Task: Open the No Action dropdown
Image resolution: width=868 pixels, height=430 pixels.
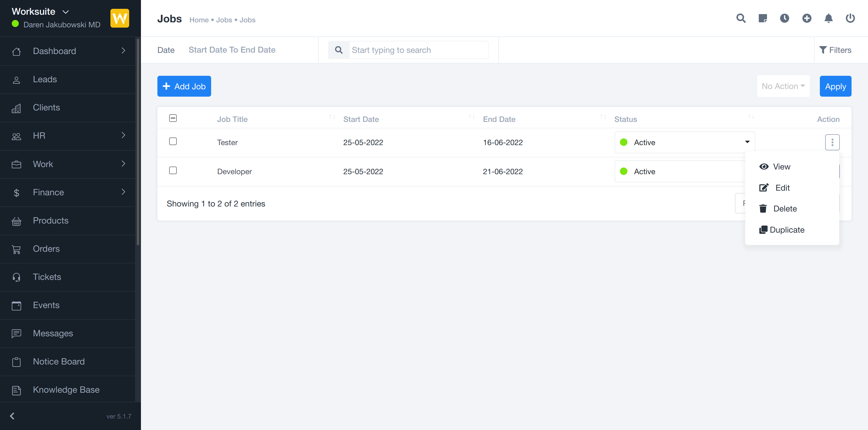Action: (783, 86)
